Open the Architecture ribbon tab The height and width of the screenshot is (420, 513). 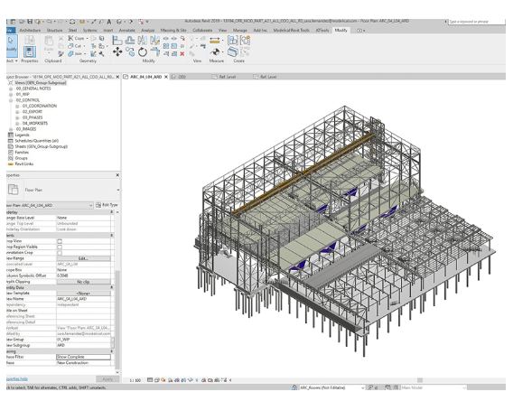30,30
